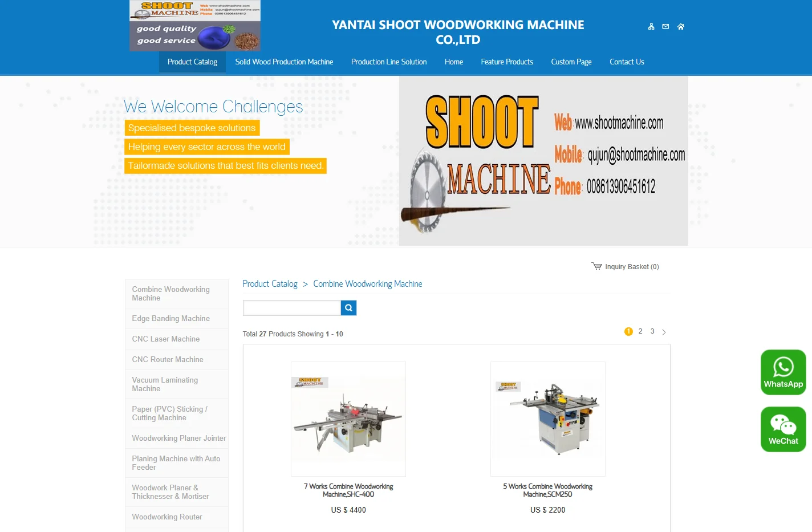This screenshot has width=812, height=532.
Task: Click 'We Welcome Challenges' heading
Action: pyautogui.click(x=213, y=107)
